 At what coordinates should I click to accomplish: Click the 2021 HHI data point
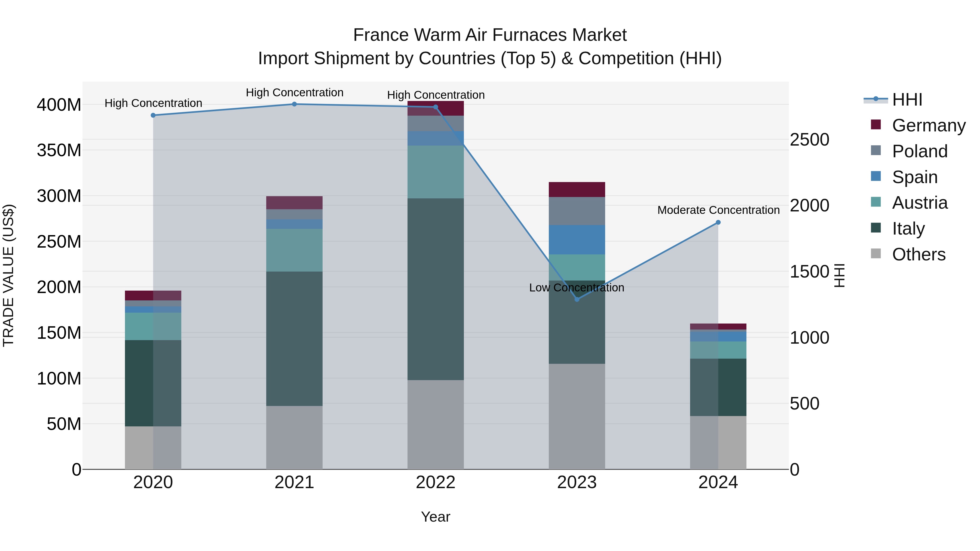pos(295,104)
